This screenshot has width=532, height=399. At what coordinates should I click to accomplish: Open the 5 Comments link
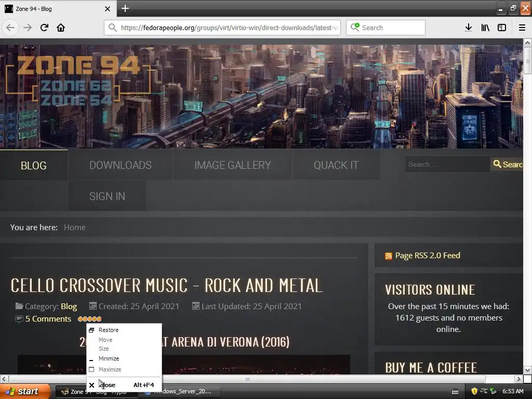coord(48,319)
